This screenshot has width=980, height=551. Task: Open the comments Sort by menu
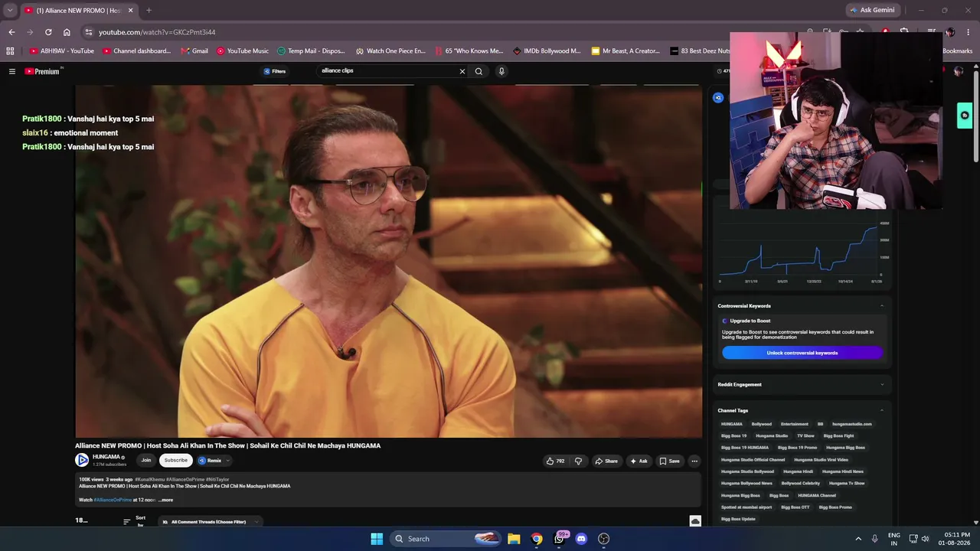point(135,521)
